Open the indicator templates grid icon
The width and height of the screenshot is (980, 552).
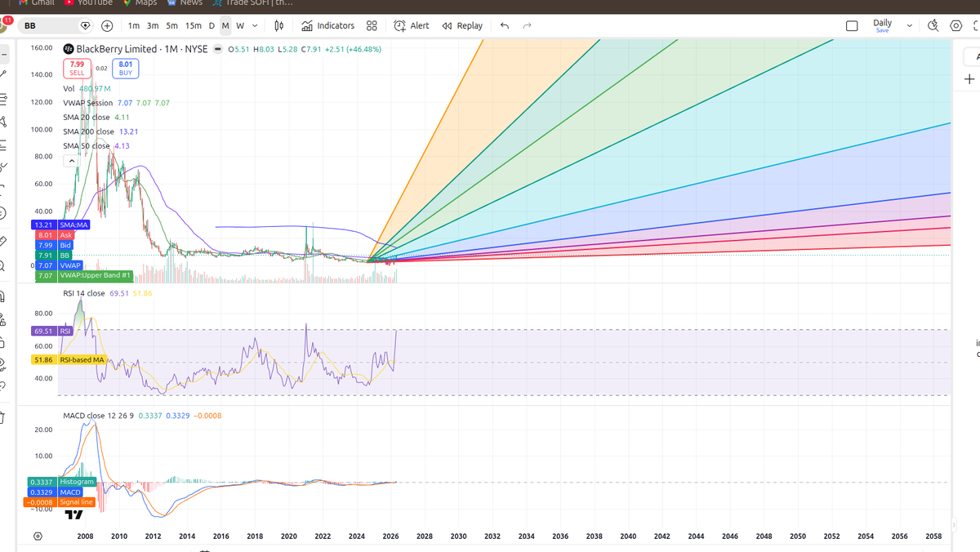click(372, 26)
